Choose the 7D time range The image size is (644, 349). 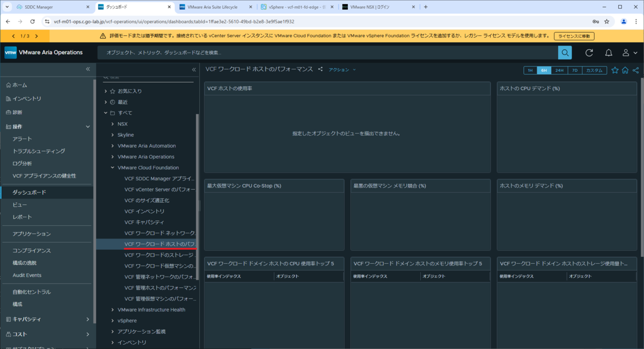[575, 70]
